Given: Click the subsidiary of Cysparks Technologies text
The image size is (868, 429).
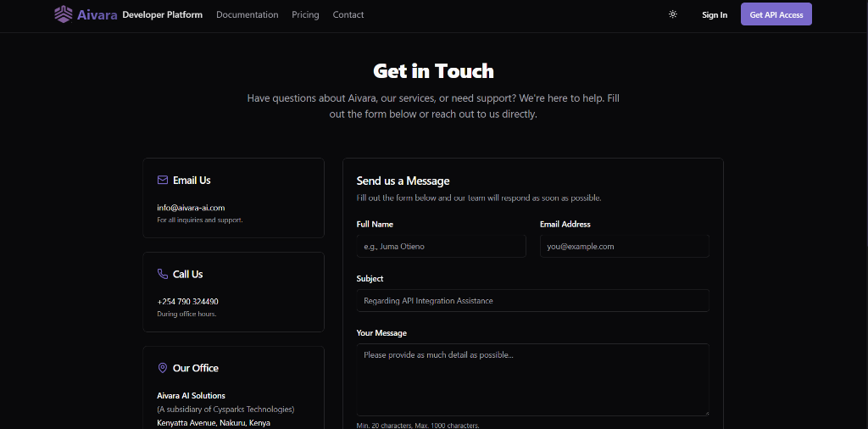Looking at the screenshot, I should 225,409.
